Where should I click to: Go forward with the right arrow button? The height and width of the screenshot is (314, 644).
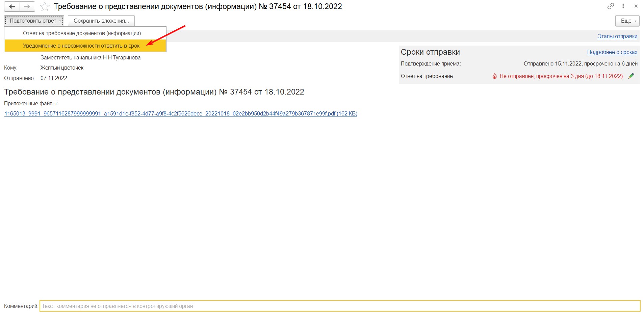coord(27,6)
